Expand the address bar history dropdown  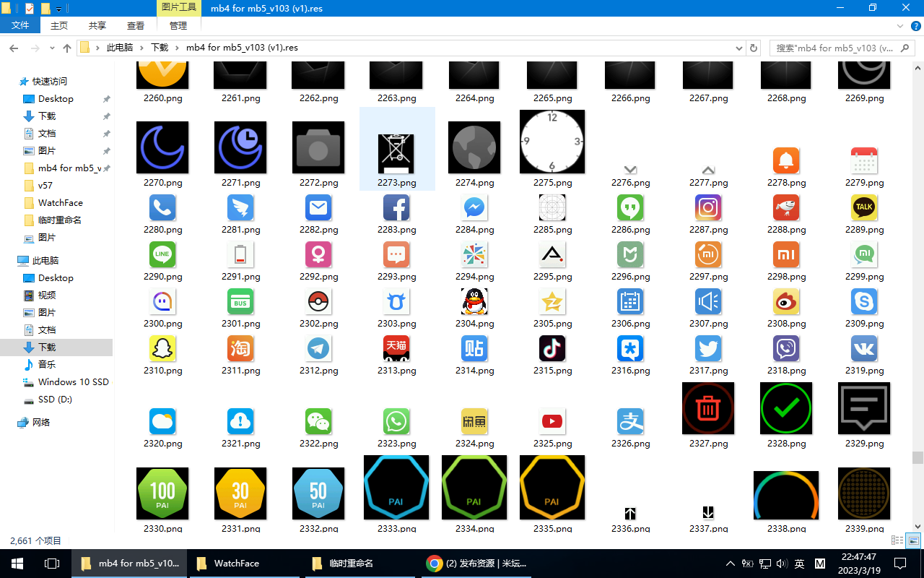pos(739,48)
